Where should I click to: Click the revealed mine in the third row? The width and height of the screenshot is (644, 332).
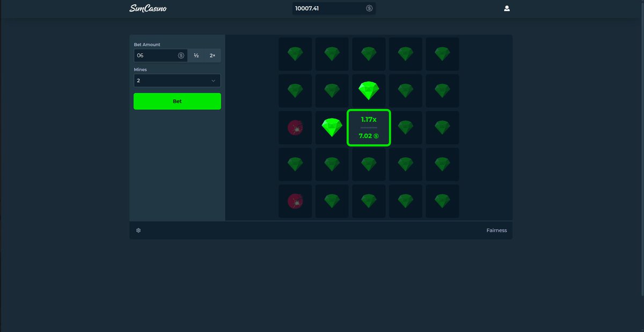click(295, 128)
